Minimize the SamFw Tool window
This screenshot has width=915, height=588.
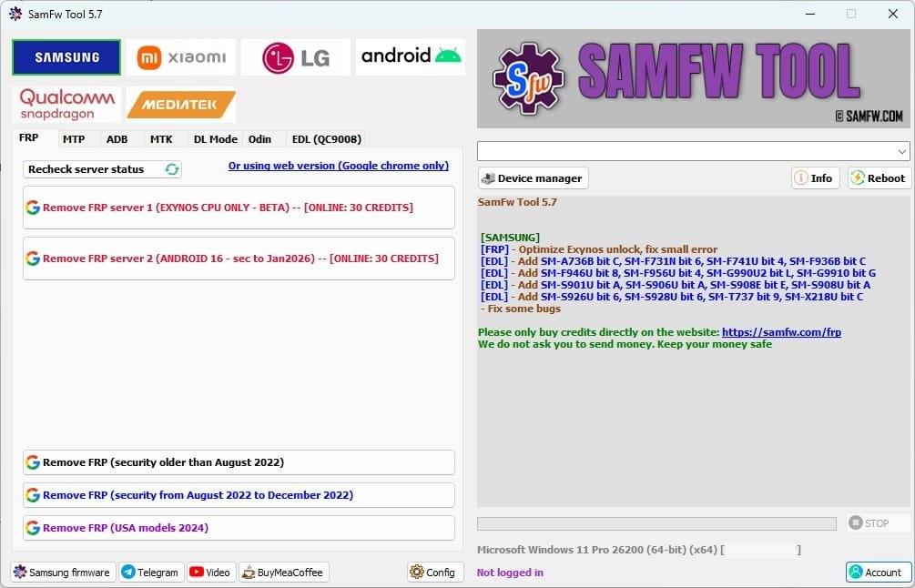[x=810, y=14]
